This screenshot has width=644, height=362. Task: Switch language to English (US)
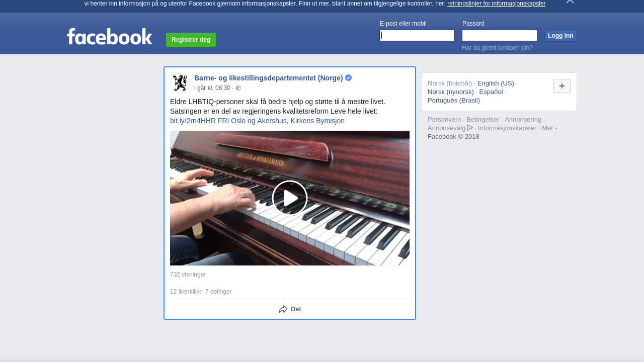click(496, 83)
